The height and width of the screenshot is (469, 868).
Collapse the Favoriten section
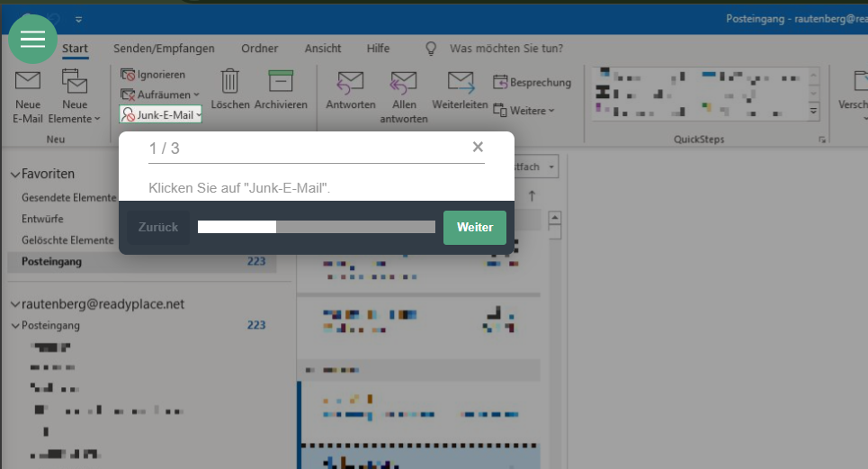click(15, 174)
